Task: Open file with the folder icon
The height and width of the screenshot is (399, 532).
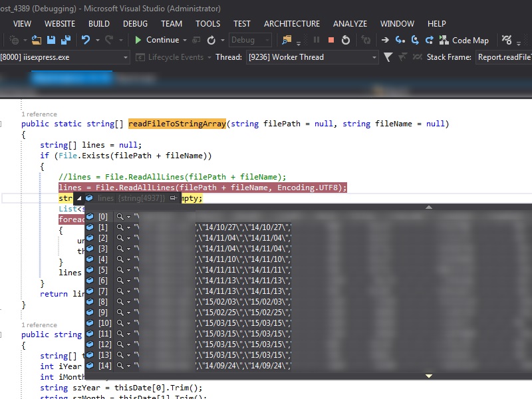Action: [37, 40]
